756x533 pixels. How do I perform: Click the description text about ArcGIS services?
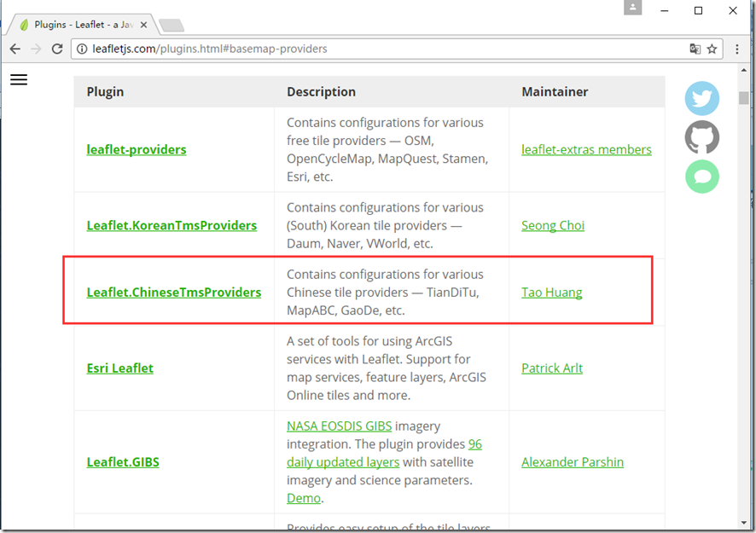(387, 368)
